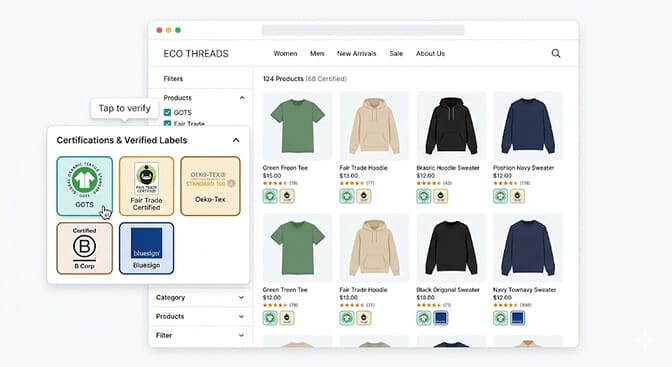Screen dimensions: 672x367
Task: Click the ECO THREADS logo
Action: [x=196, y=54]
